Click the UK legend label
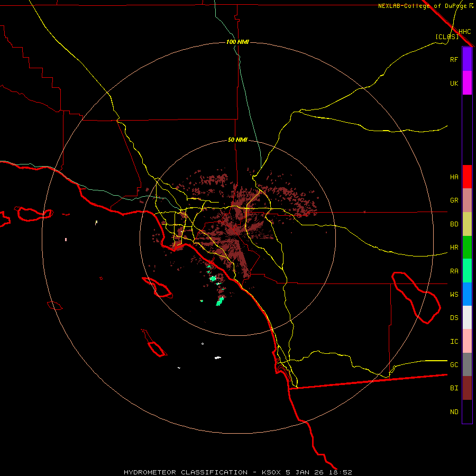This screenshot has width=476, height=476. pos(454,83)
